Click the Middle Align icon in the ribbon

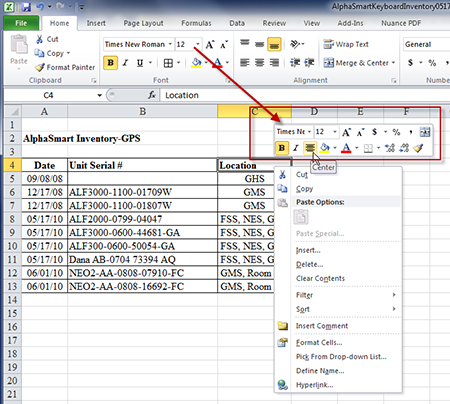point(259,44)
